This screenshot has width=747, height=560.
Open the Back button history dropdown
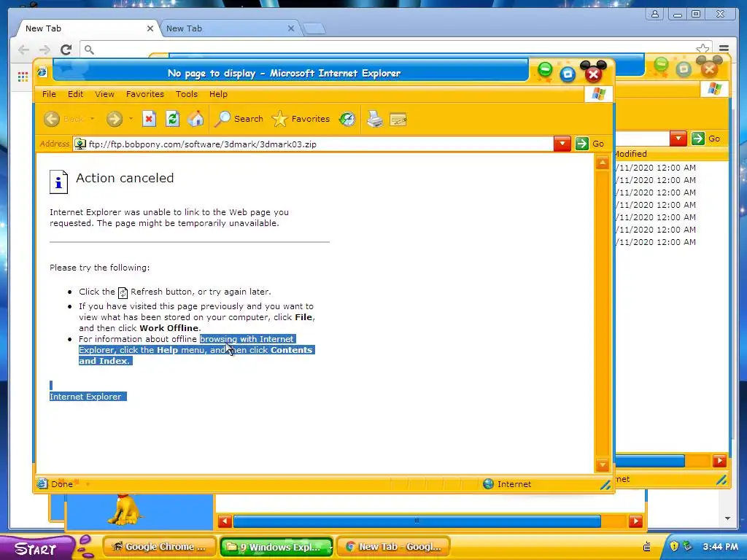[93, 119]
